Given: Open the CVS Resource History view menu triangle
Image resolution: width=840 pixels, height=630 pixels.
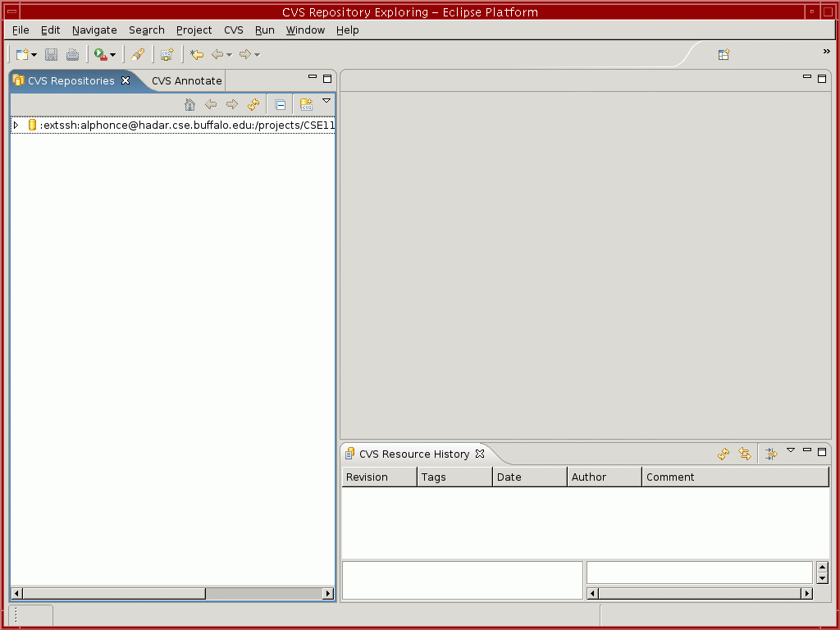Looking at the screenshot, I should pos(790,450).
